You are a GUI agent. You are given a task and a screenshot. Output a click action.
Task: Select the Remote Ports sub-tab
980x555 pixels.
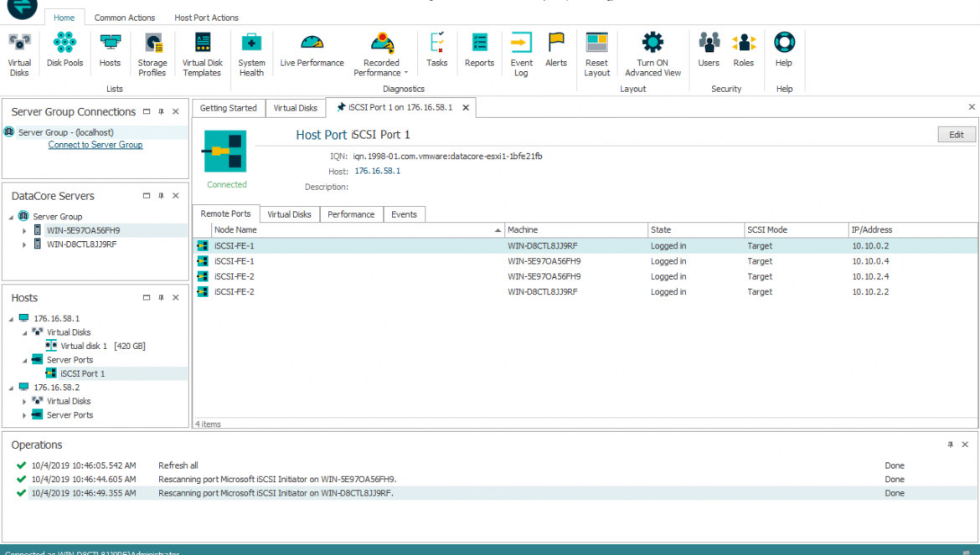(x=225, y=213)
